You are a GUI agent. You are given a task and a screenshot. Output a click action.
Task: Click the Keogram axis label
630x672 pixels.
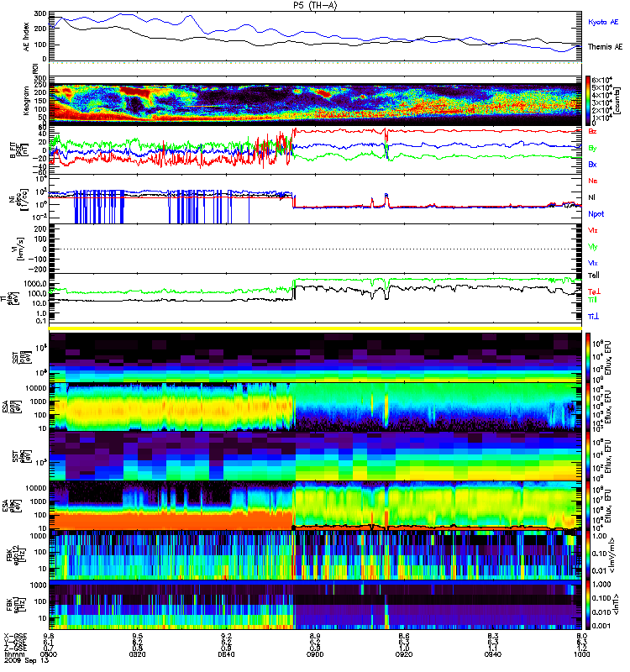[x=26, y=100]
